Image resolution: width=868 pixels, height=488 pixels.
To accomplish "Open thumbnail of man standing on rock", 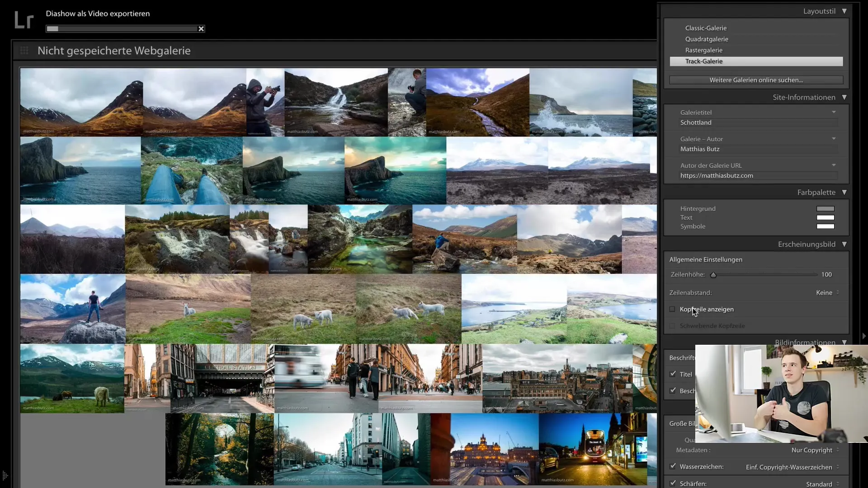I will 73,309.
